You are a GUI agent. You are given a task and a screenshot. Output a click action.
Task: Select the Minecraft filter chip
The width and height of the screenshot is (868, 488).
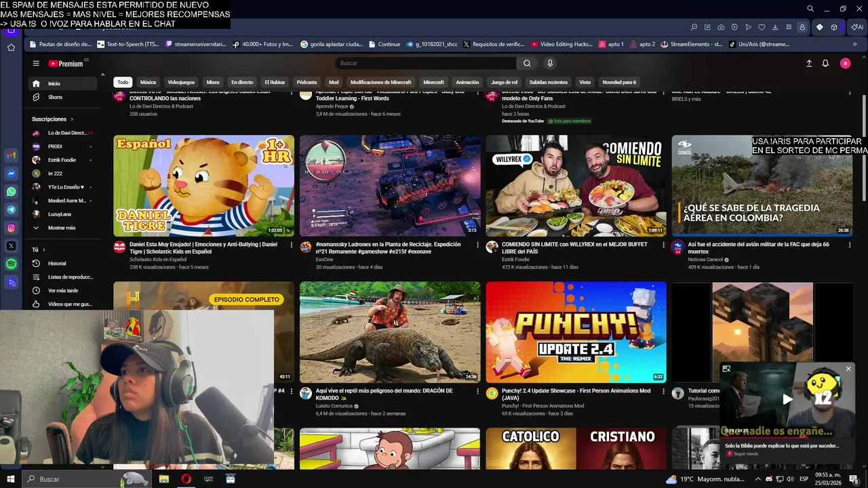(434, 82)
